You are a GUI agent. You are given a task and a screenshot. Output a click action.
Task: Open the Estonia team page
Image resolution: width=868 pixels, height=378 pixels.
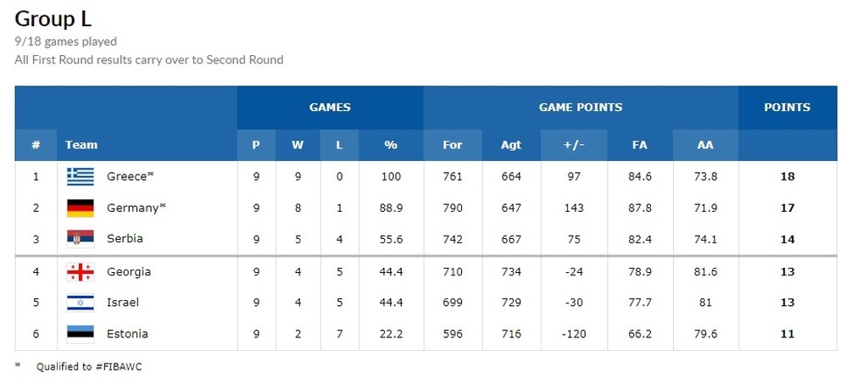pyautogui.click(x=127, y=333)
